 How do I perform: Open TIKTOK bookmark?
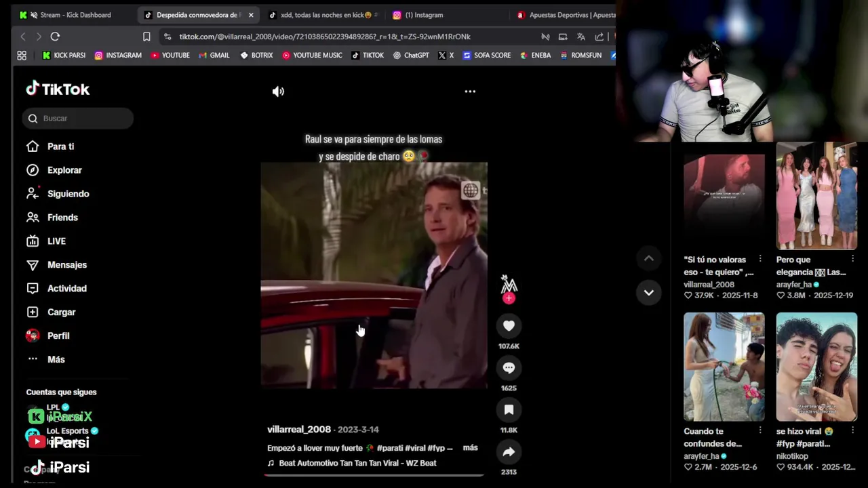pos(368,56)
